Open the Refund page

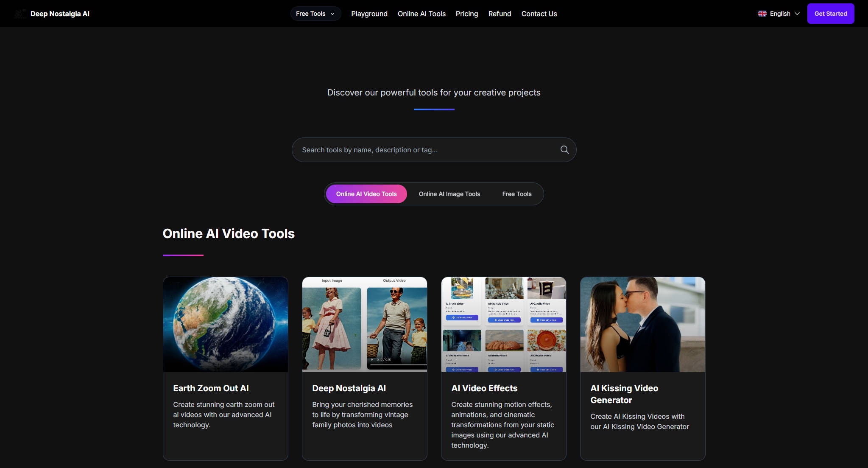[500, 14]
